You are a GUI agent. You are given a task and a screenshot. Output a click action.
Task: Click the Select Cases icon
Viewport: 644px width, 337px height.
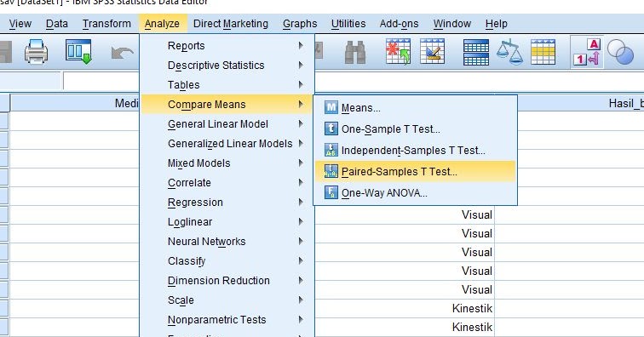(x=543, y=52)
